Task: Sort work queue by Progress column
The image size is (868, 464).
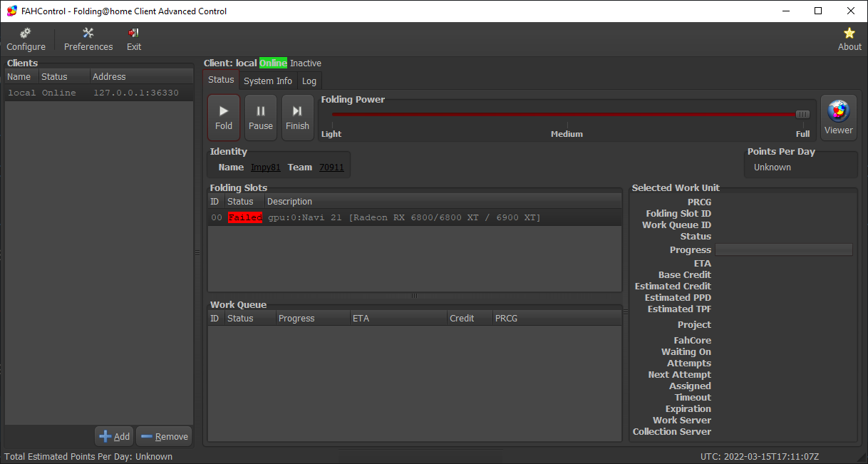Action: (313, 319)
